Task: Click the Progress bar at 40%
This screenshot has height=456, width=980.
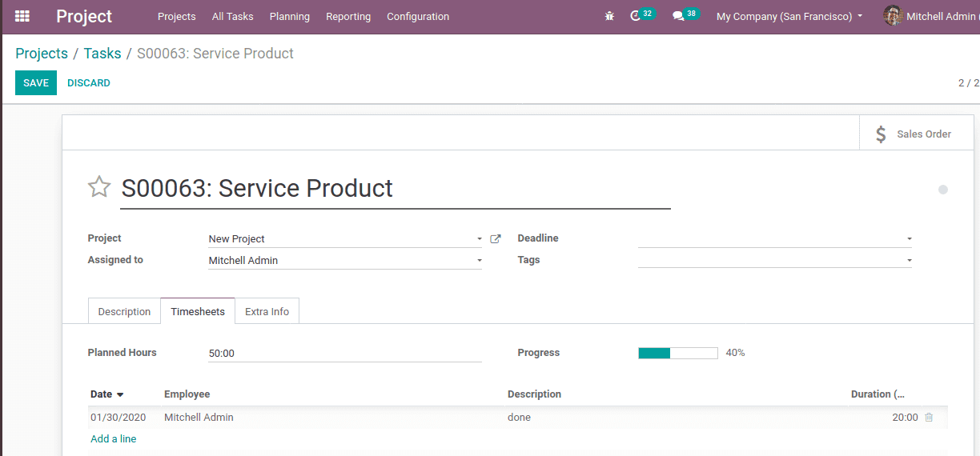Action: pos(678,353)
